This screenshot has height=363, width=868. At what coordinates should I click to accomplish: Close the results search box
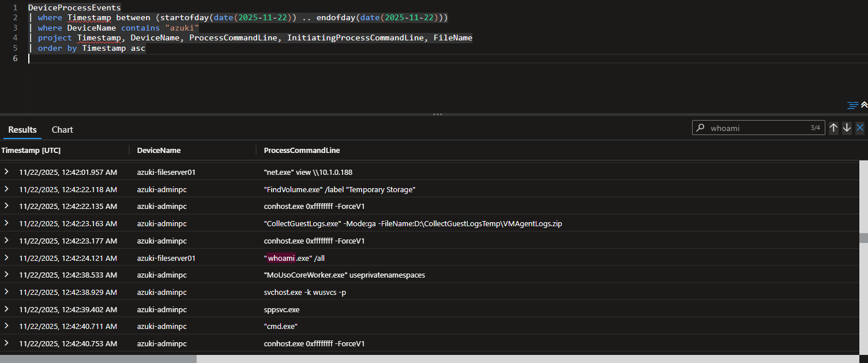(x=860, y=128)
